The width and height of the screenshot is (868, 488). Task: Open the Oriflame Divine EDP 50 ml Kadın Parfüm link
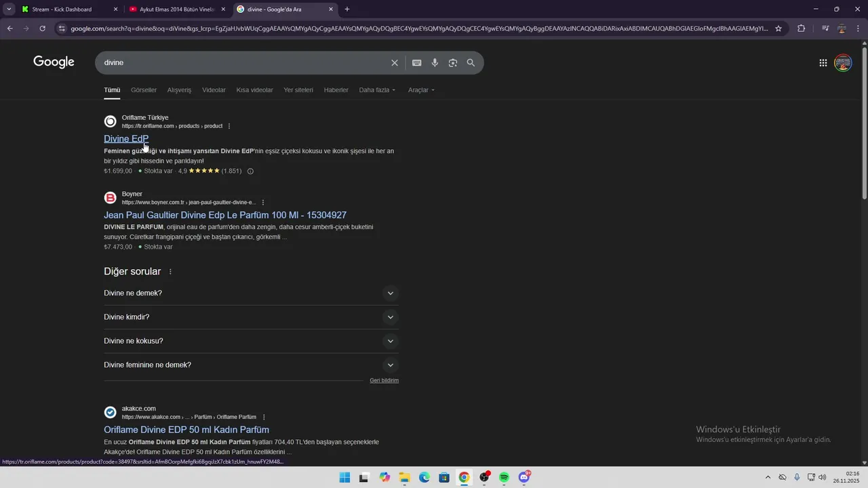[x=186, y=430]
